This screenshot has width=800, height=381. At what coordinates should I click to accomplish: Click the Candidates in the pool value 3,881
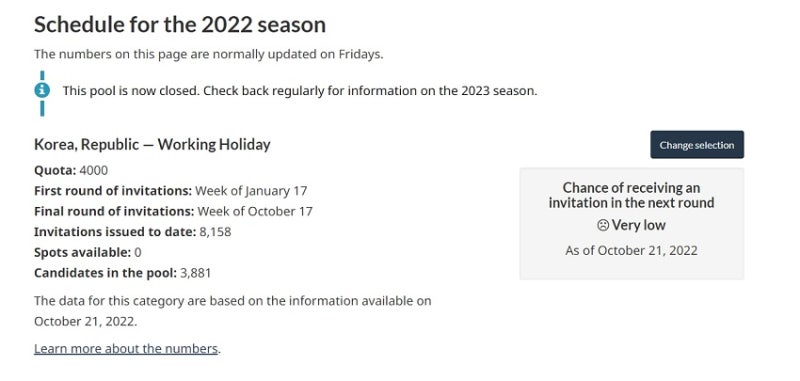195,273
